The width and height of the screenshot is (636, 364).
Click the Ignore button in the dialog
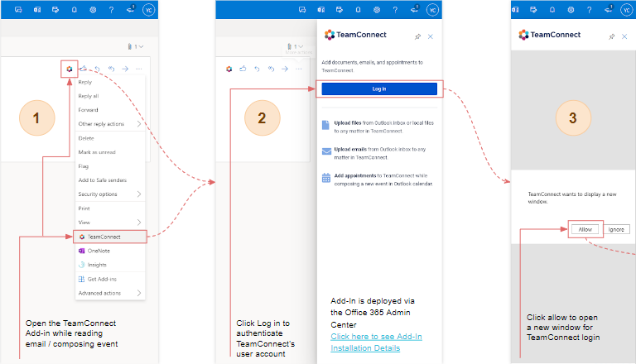tap(616, 229)
